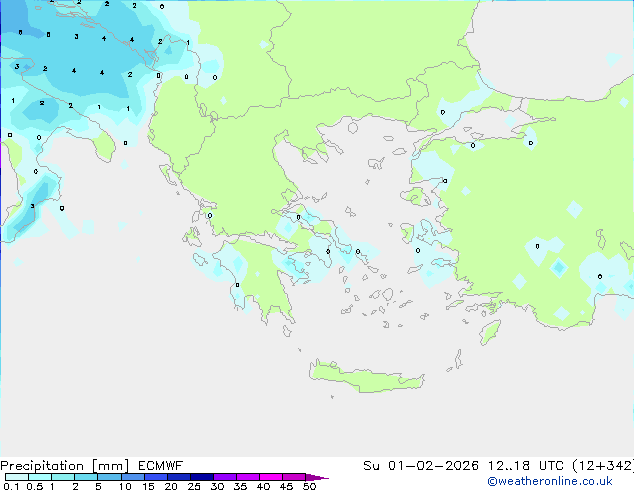The image size is (634, 490).
Task: Pick the 40–45 mm magenta legend swatch
Action: click(x=271, y=477)
